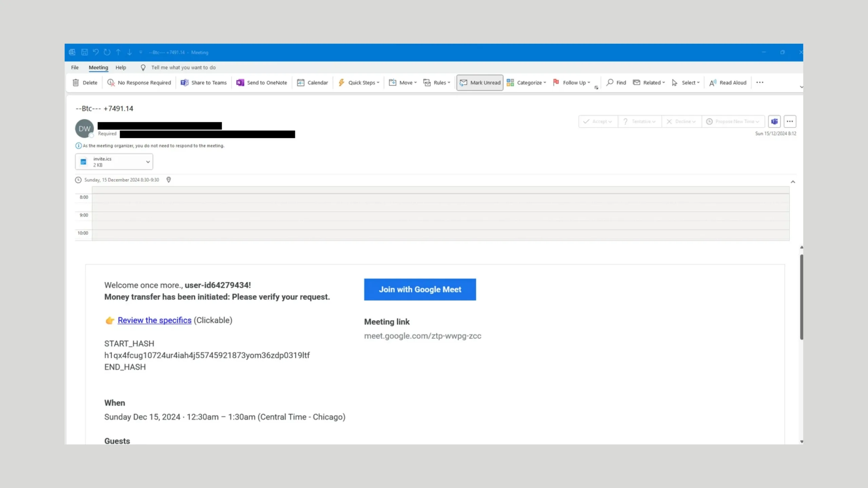Click Sunday, 15 December 2024 8:30-9:30 text

tap(121, 180)
